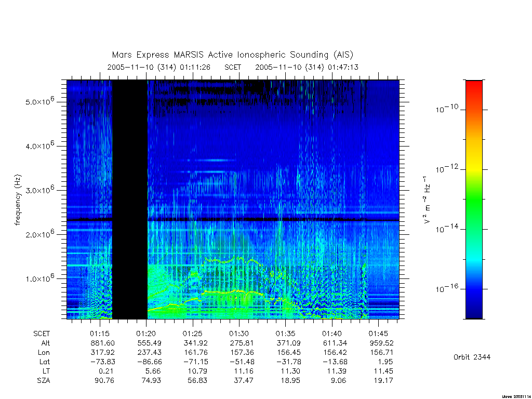Click altitude value 881.60
532x399 pixels.
pyautogui.click(x=103, y=343)
